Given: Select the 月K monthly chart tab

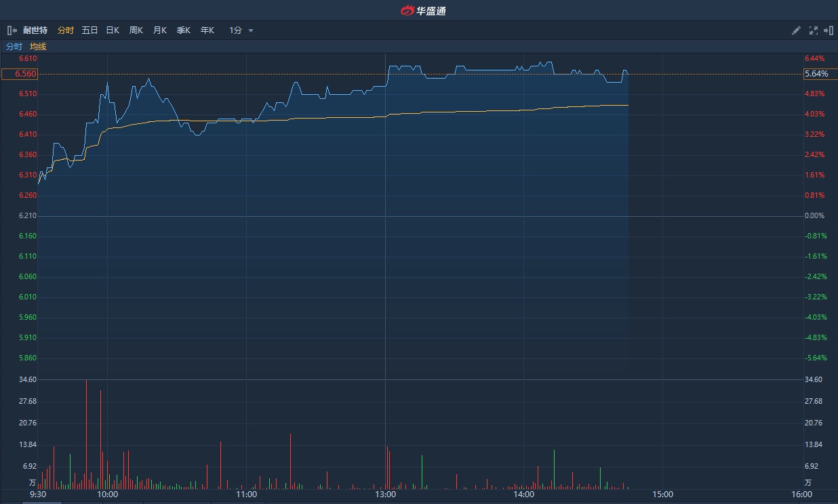Looking at the screenshot, I should [x=160, y=30].
